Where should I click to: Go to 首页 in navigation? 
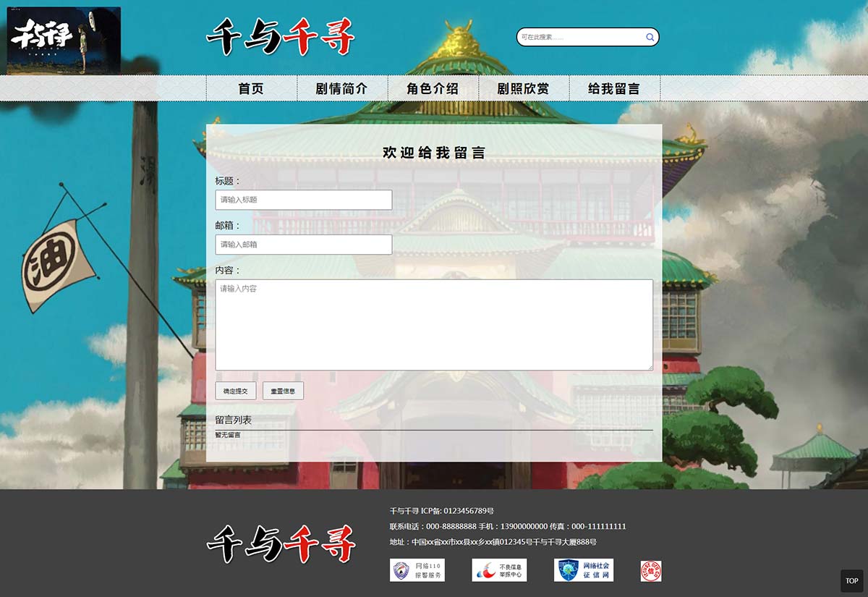pyautogui.click(x=252, y=88)
